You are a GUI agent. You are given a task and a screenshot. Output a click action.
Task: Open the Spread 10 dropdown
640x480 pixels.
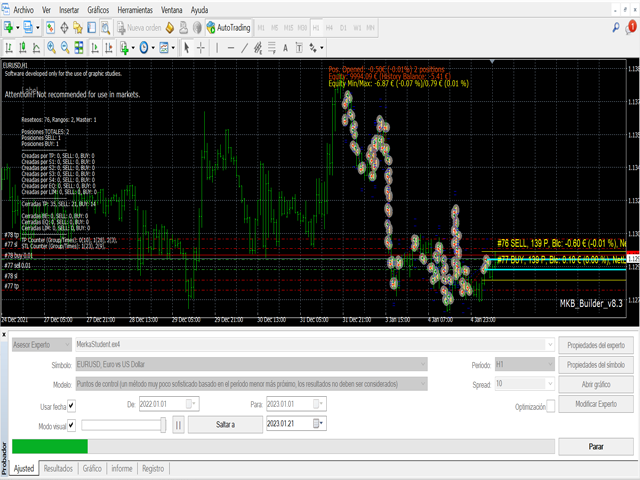click(x=524, y=384)
